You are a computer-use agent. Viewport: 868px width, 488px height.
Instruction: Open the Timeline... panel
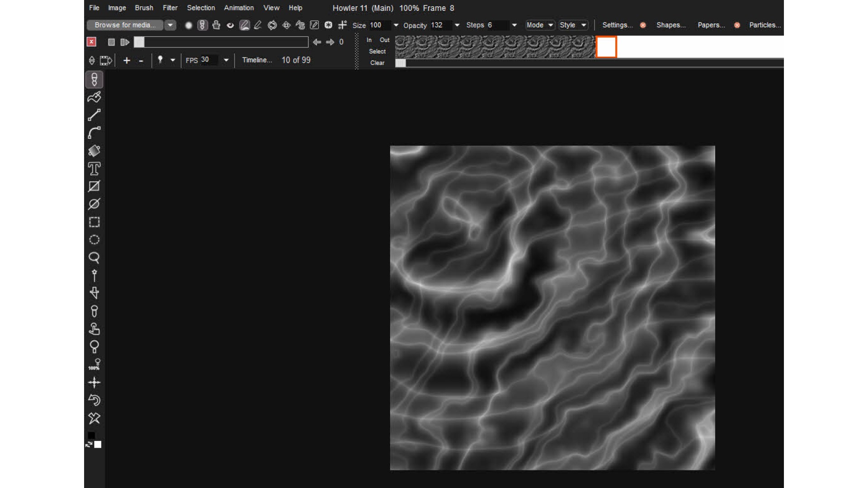(x=257, y=60)
